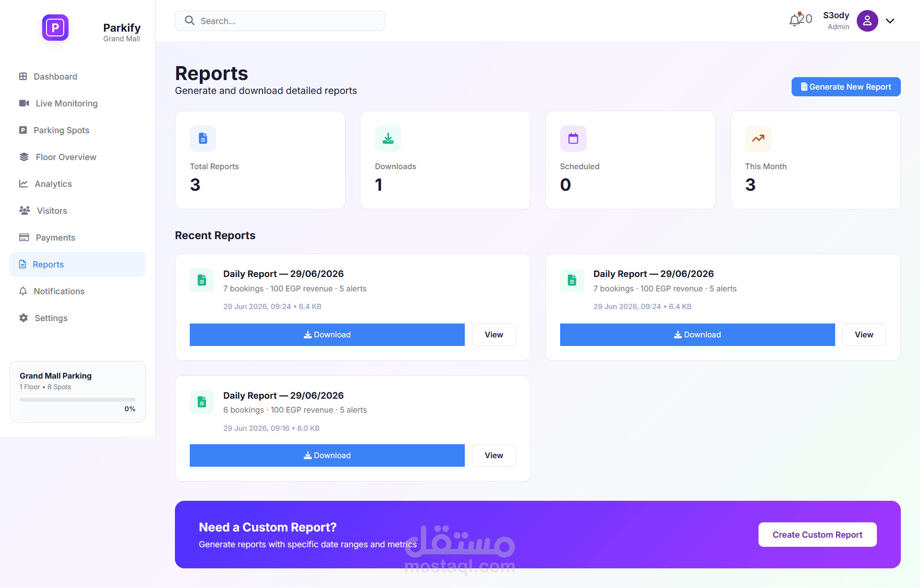Open Settings in the sidebar

pos(78,318)
